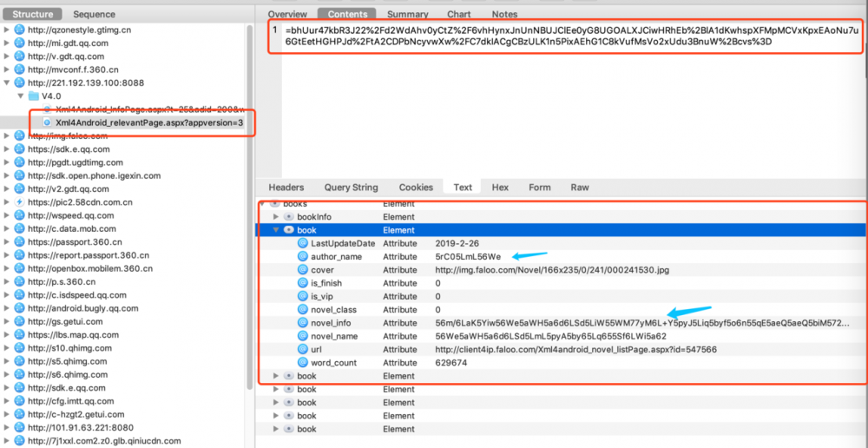The image size is (868, 448).
Task: Expand the openbox.mobilem.360.cn host
Action: tap(7, 268)
